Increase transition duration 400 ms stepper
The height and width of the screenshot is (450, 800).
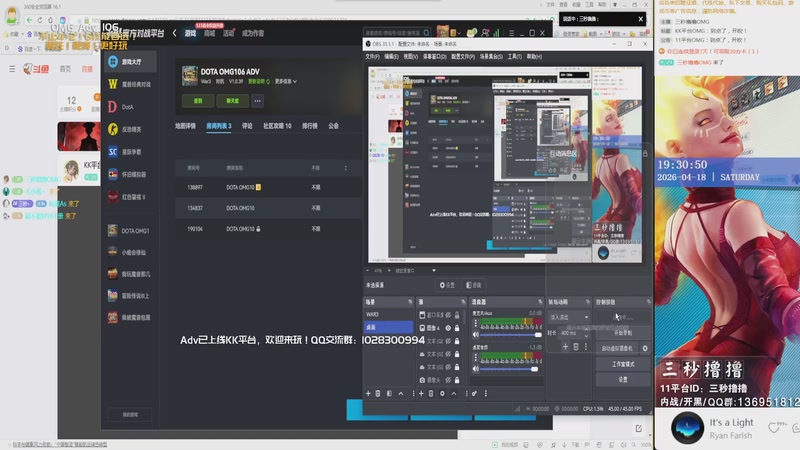[x=586, y=331]
